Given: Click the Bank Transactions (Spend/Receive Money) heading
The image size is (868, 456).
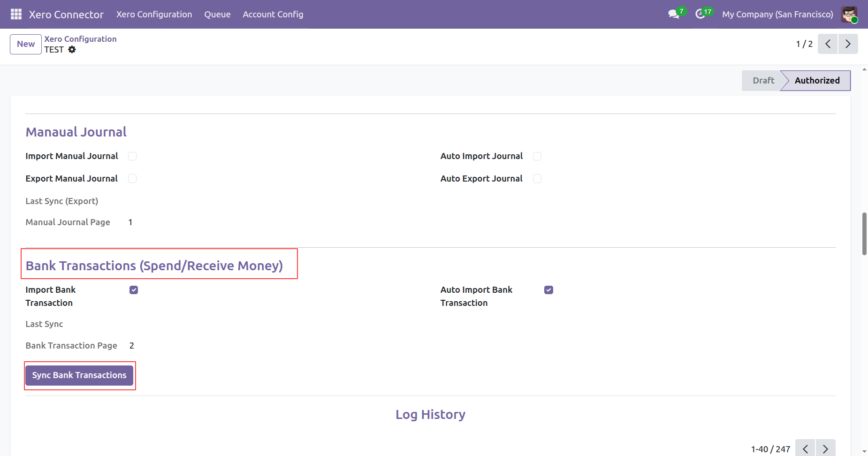Looking at the screenshot, I should (154, 266).
